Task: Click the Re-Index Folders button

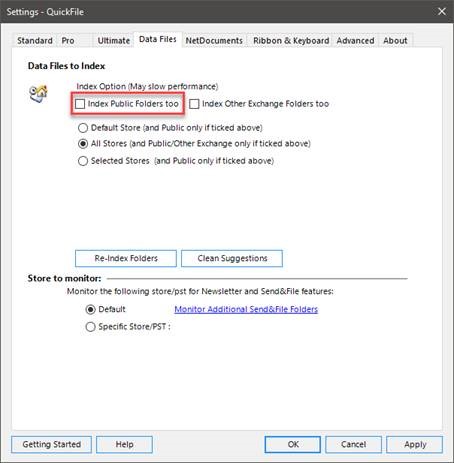Action: pos(126,258)
